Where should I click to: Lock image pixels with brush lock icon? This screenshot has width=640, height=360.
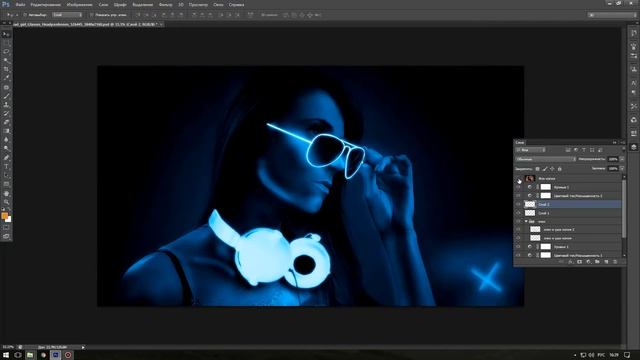coord(545,169)
